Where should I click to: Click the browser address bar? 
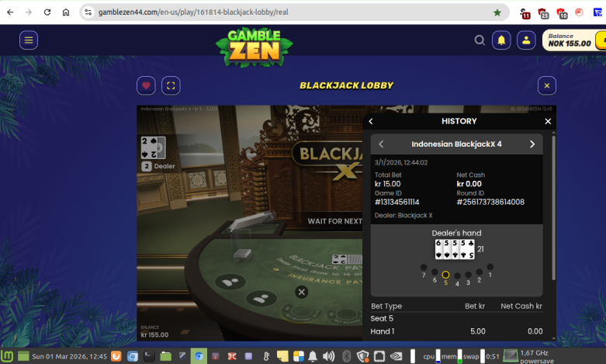287,12
